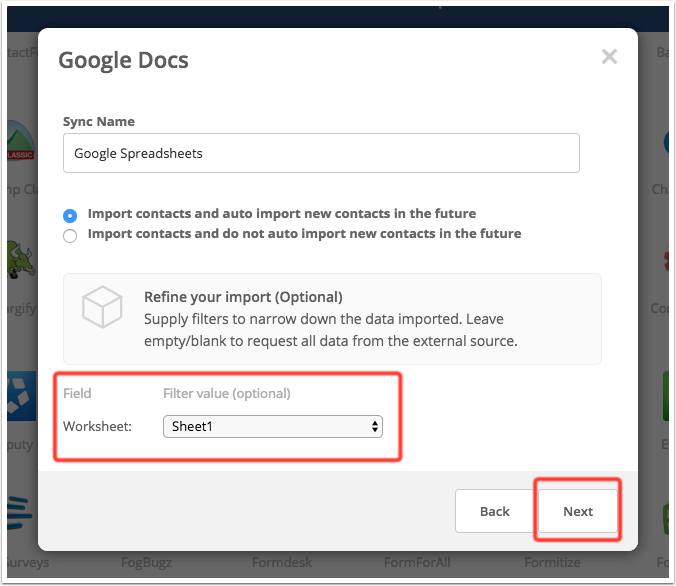This screenshot has height=586, width=676.
Task: Select Formdesk in the background page
Action: click(282, 562)
